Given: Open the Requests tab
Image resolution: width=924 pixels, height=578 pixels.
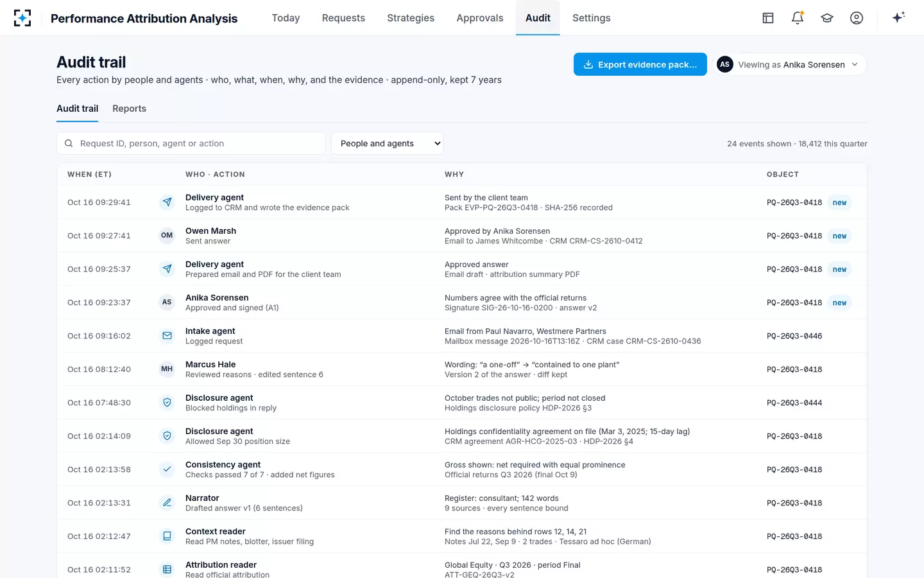Looking at the screenshot, I should coord(343,18).
